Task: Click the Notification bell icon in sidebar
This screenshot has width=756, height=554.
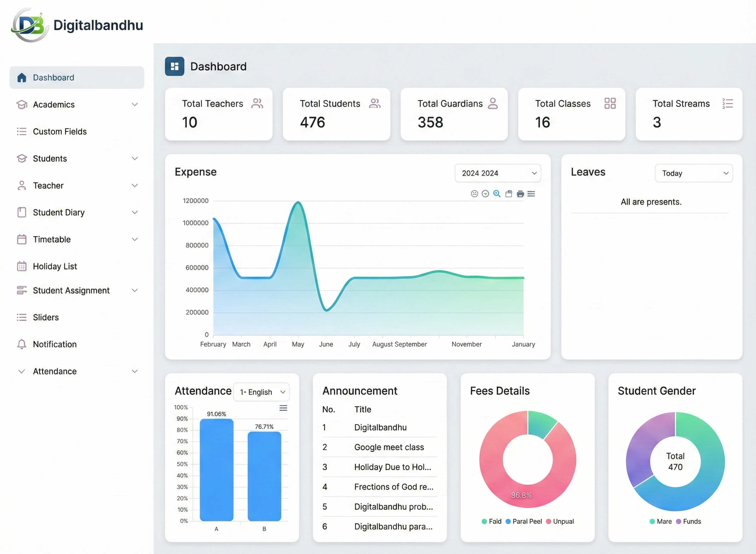Action: coord(21,344)
